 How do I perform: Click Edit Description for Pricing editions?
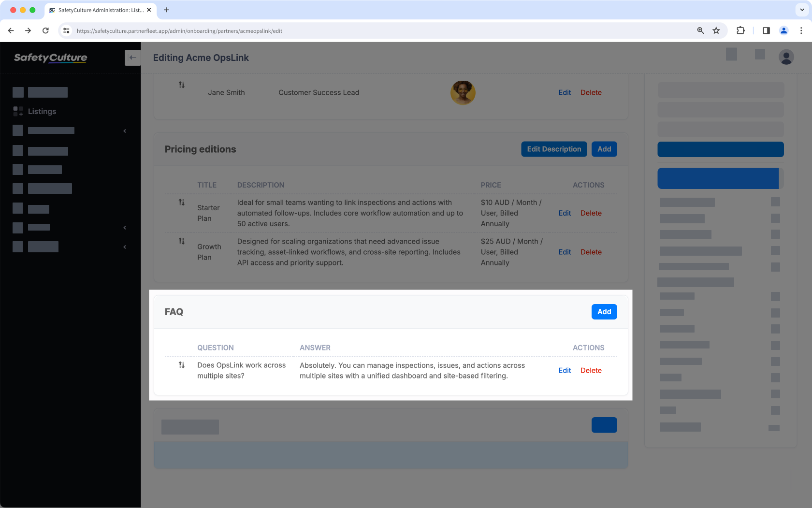[x=554, y=149]
